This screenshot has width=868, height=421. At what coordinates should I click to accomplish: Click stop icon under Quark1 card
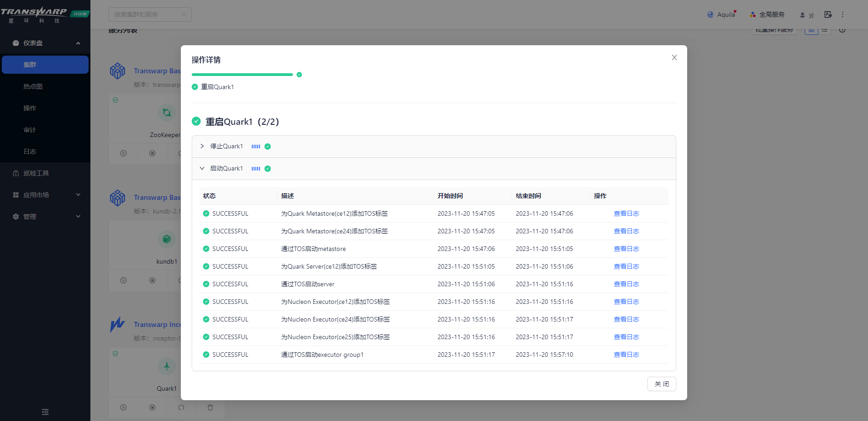(152, 407)
